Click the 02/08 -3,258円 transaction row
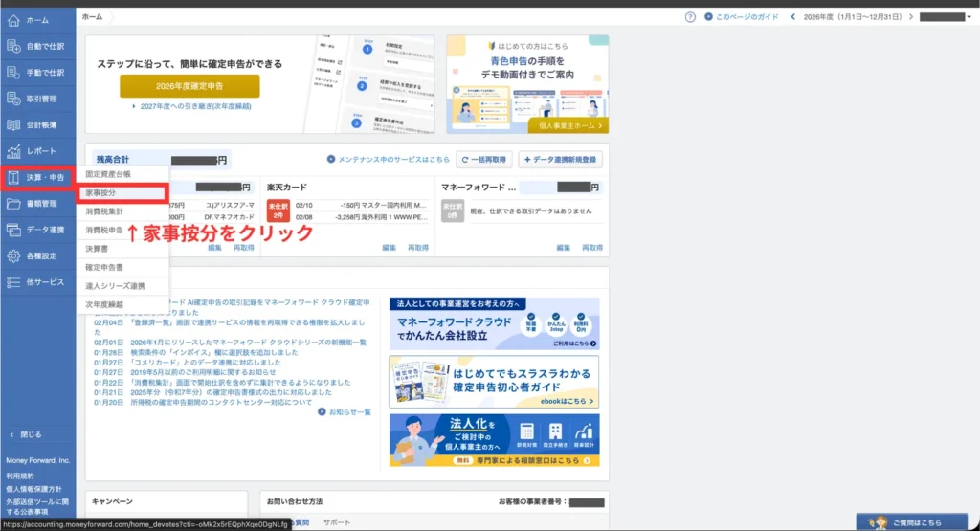 click(361, 217)
